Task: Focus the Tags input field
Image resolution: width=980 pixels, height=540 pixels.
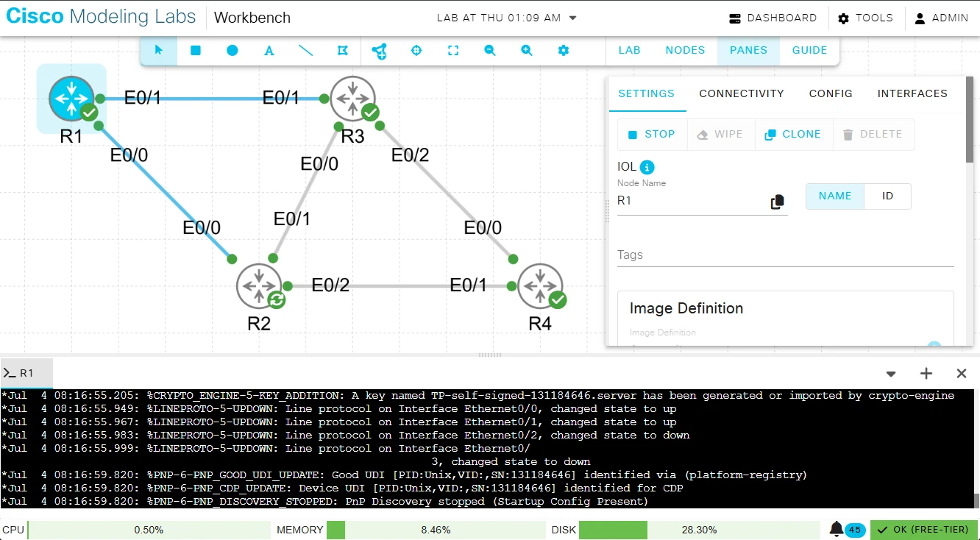Action: click(785, 255)
